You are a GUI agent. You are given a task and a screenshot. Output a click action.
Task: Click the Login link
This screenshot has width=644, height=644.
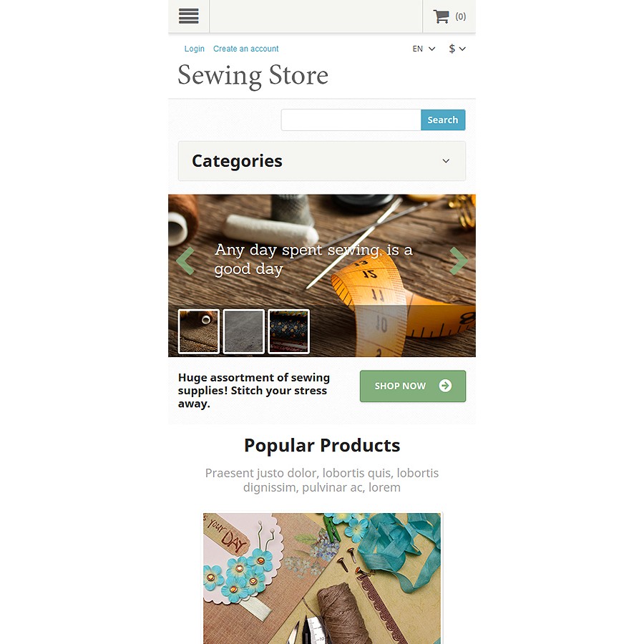[x=194, y=49]
